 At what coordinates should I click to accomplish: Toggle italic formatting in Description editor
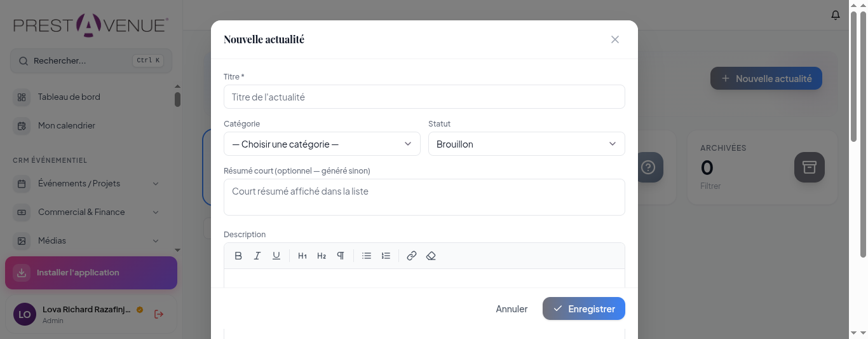(x=257, y=256)
